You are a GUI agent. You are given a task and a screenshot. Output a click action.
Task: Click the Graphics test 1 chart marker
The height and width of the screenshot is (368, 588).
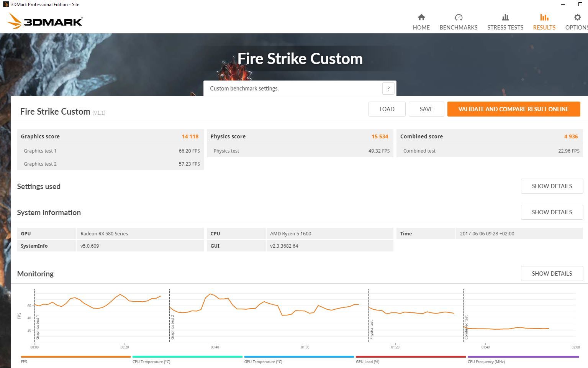(37, 328)
